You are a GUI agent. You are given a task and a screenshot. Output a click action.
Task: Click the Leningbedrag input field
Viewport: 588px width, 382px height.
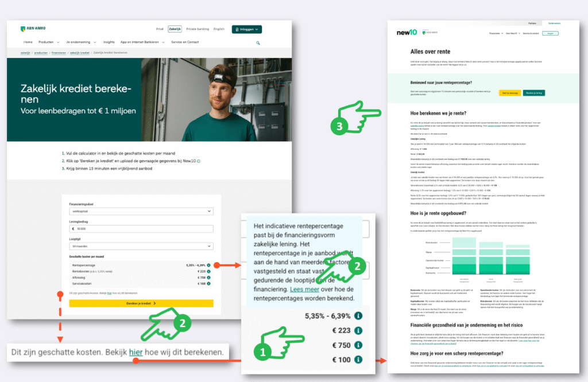(x=141, y=228)
